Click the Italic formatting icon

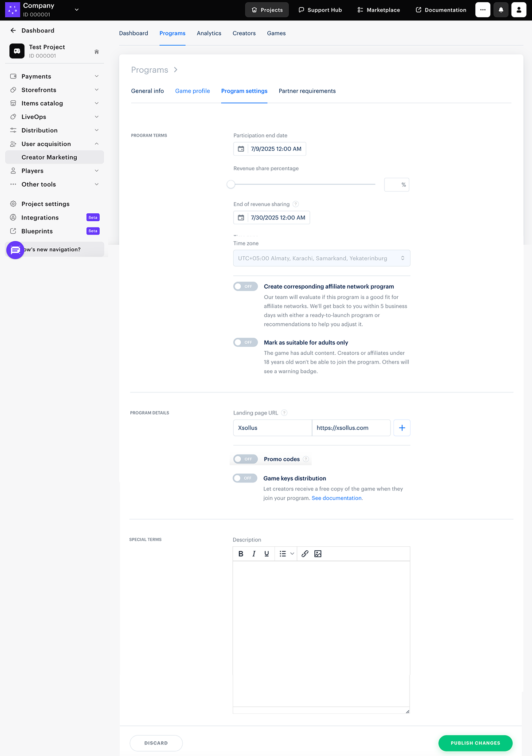tap(254, 554)
